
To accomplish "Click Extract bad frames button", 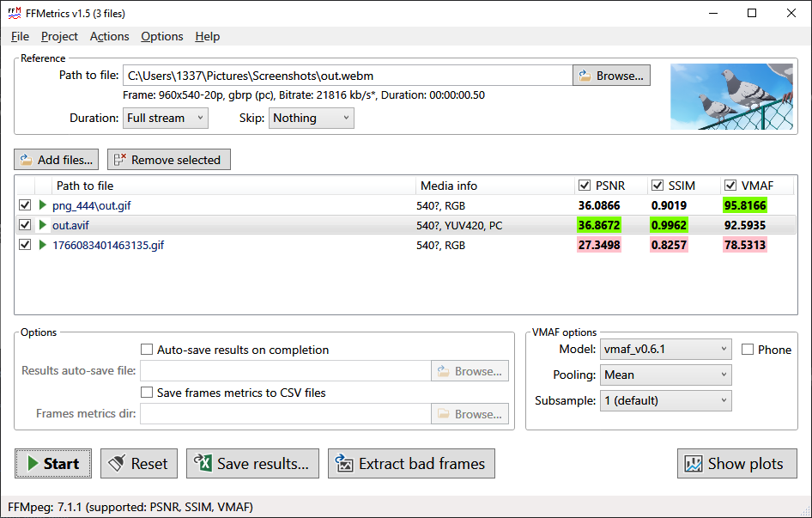I will point(412,463).
